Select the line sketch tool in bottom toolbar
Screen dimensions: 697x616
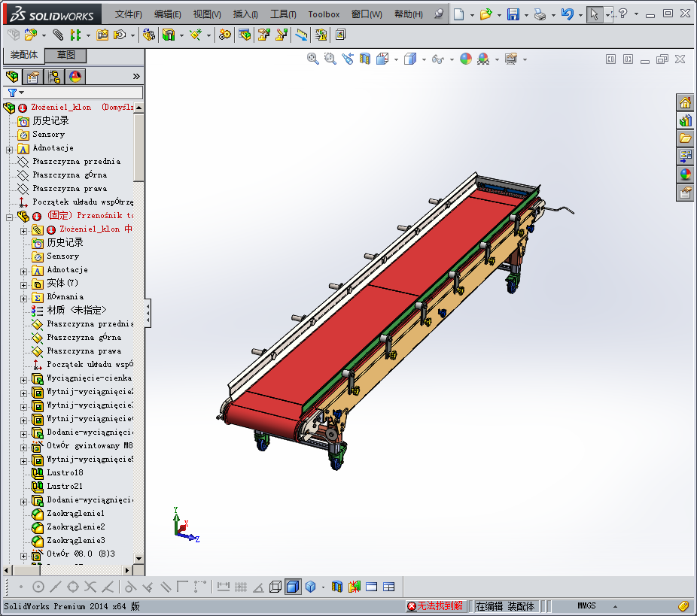[56, 587]
